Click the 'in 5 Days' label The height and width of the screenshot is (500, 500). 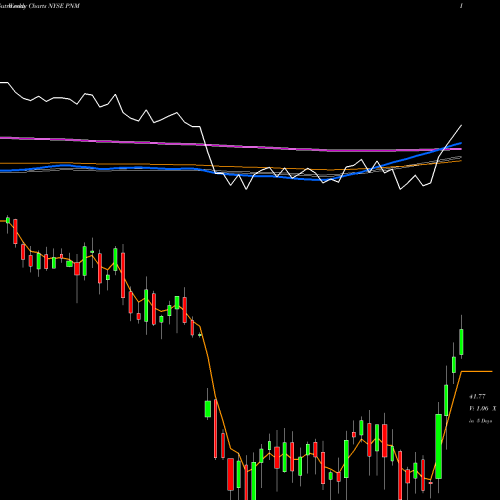tap(480, 421)
